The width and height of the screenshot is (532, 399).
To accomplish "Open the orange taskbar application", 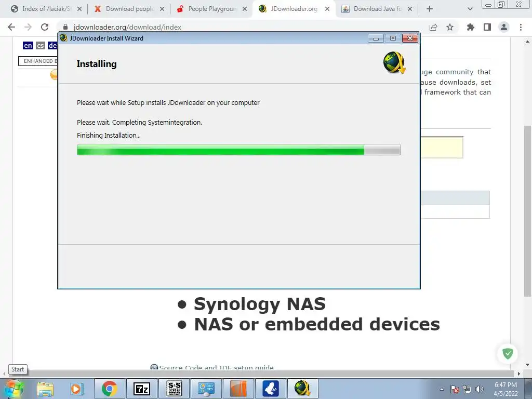I will [238, 389].
